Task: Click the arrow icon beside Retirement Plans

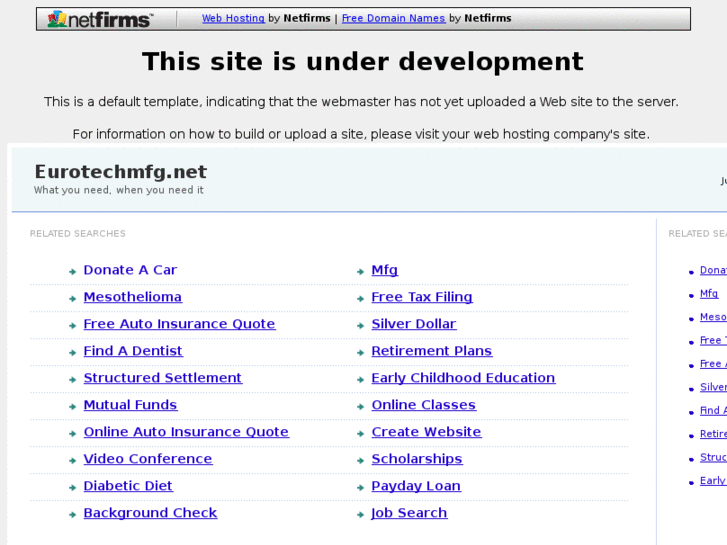Action: tap(360, 353)
